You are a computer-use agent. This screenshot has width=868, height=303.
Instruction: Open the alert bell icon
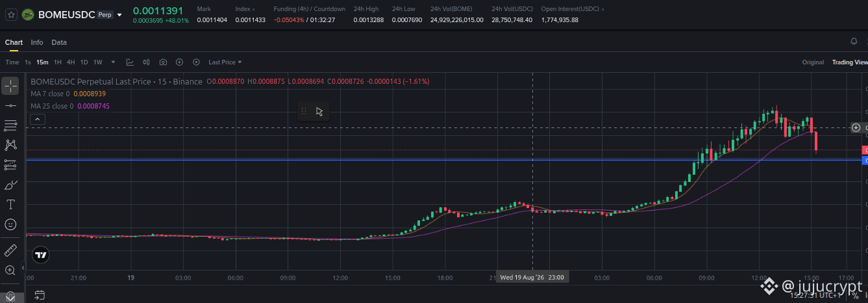[854, 42]
